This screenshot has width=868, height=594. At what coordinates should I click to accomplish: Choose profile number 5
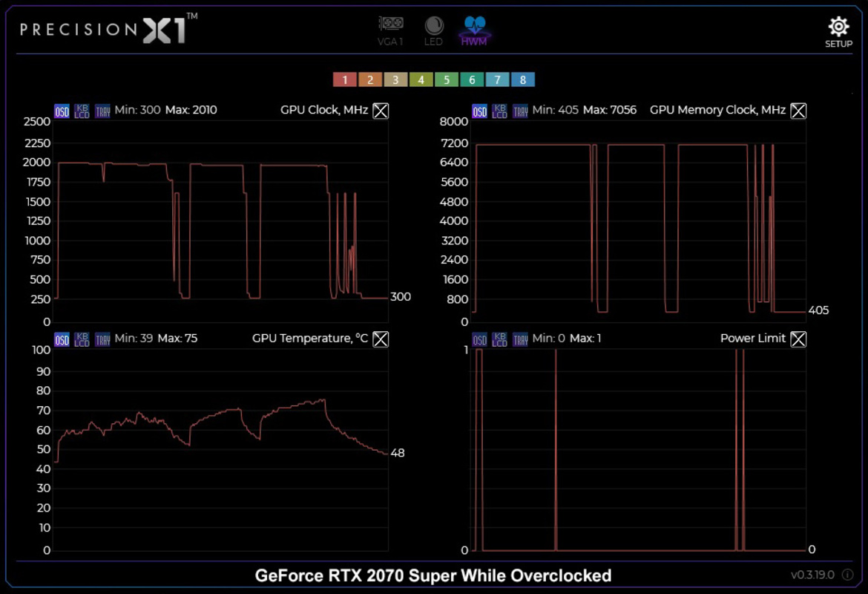(x=446, y=79)
